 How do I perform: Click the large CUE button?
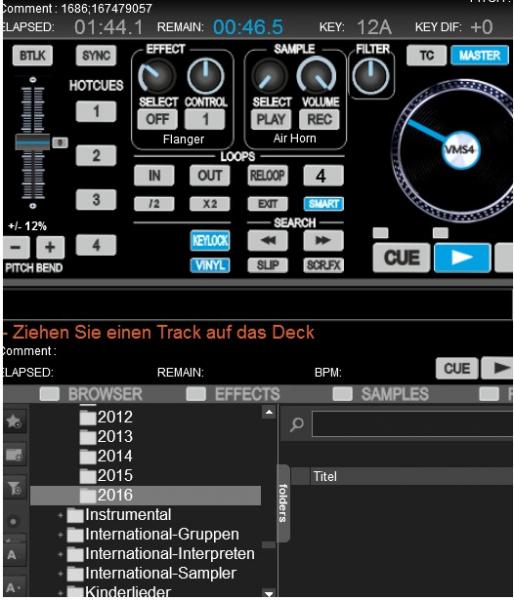401,258
